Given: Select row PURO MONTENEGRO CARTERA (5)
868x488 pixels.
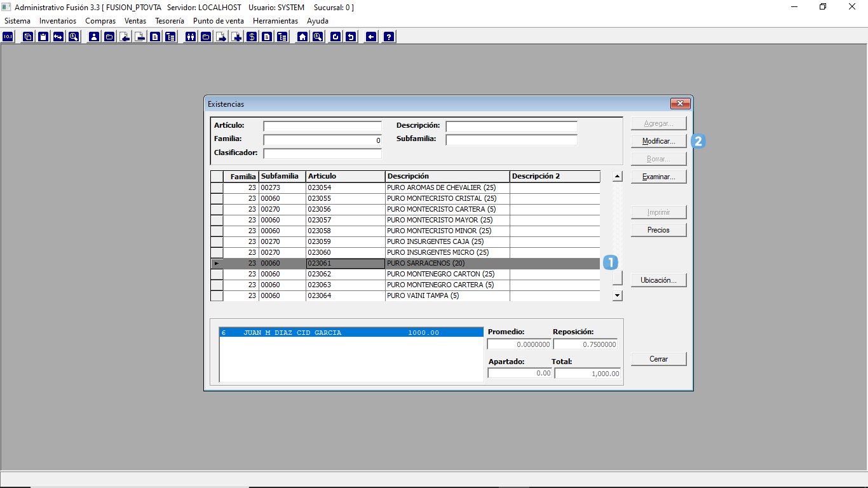Looking at the screenshot, I should point(405,285).
